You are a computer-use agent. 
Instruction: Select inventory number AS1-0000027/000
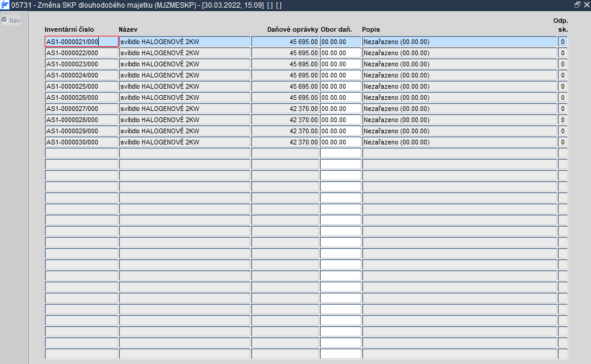coord(82,109)
